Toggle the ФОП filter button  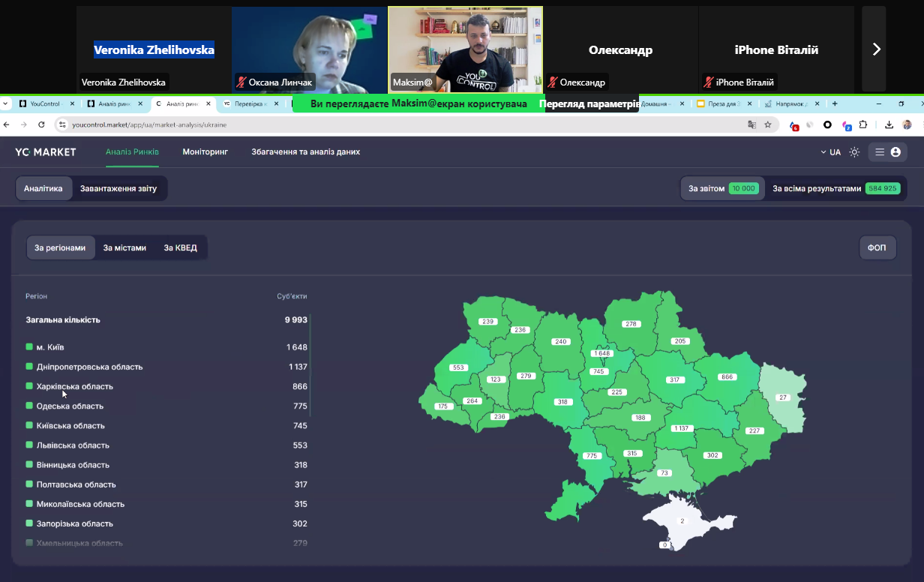877,247
